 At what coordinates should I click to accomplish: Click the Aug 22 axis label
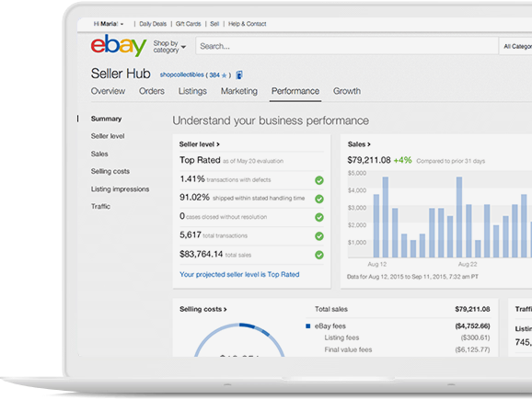(x=468, y=264)
